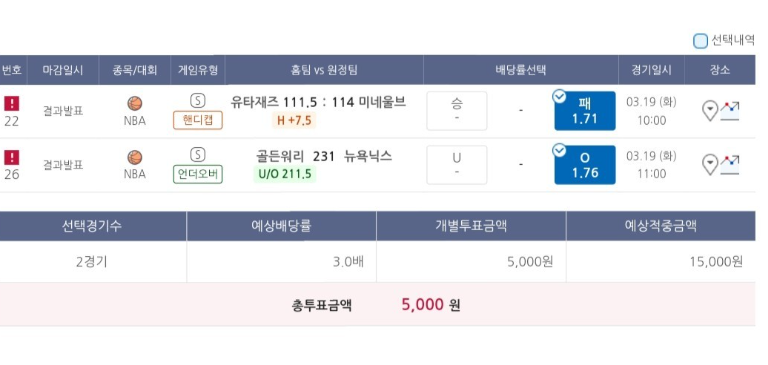The width and height of the screenshot is (768, 365).
Task: Open location pin for 골든워리 game
Action: point(710,165)
